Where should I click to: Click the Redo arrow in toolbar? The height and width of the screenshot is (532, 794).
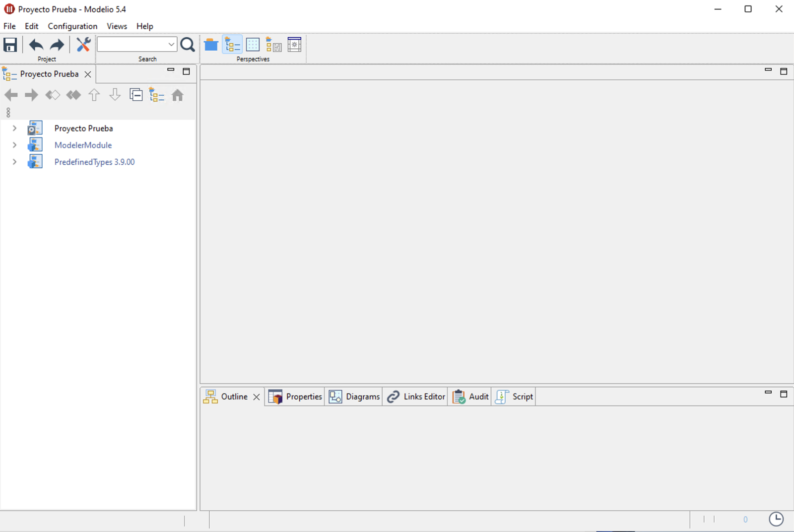[x=57, y=45]
